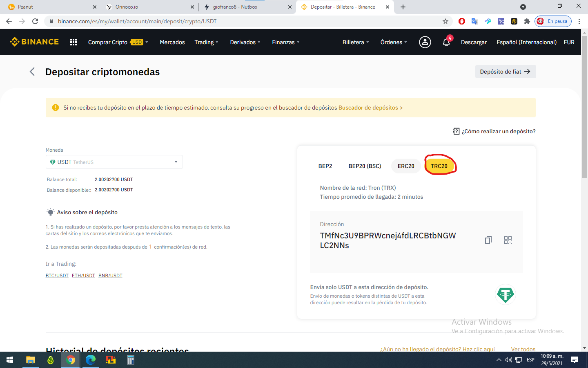Close the Peanut tab

coord(95,7)
